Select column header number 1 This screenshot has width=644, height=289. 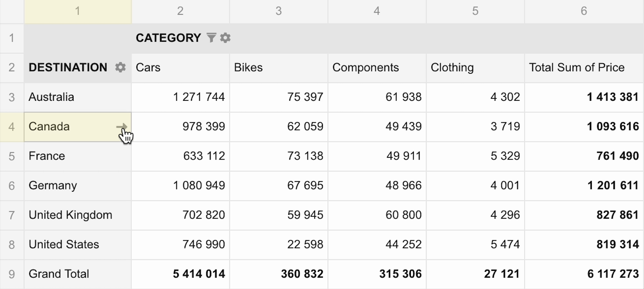click(77, 11)
